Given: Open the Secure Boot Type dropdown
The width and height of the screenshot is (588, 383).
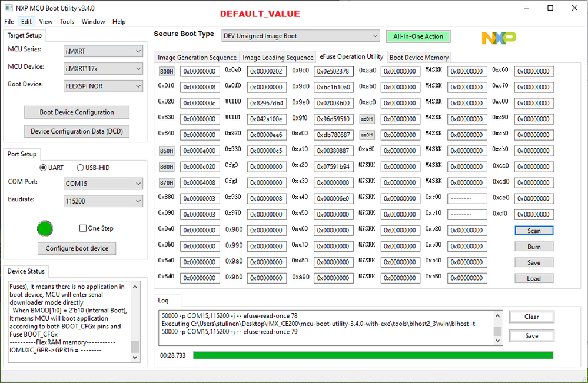Looking at the screenshot, I should tap(300, 36).
